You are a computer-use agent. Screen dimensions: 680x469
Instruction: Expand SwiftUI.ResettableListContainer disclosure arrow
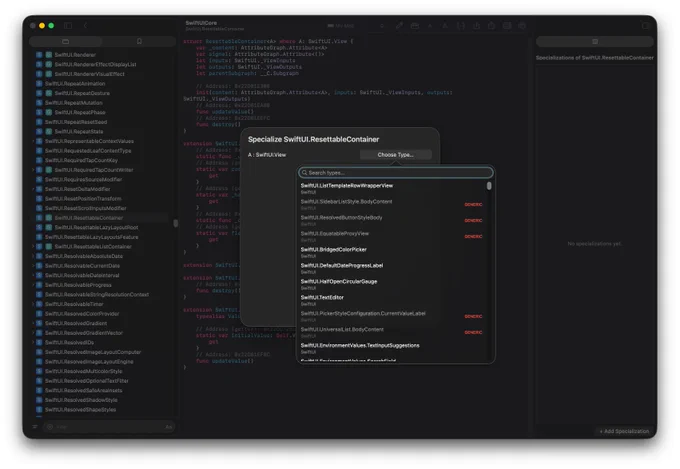coord(33,246)
